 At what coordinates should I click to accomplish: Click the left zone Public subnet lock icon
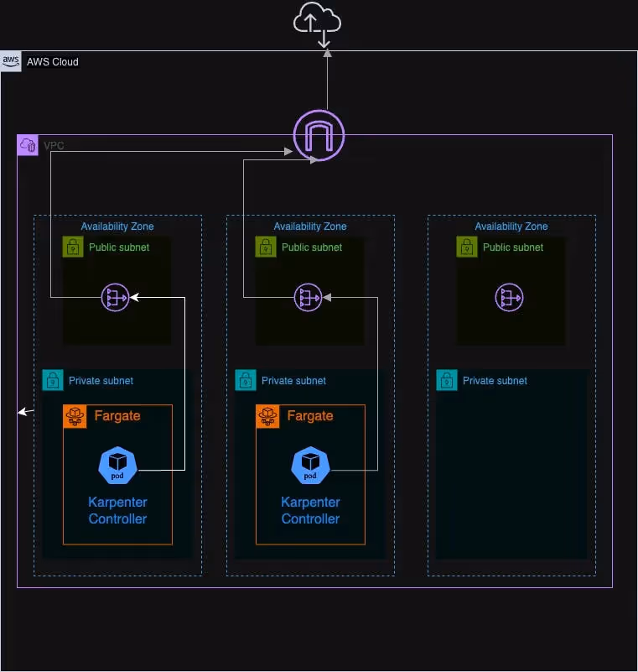click(73, 247)
